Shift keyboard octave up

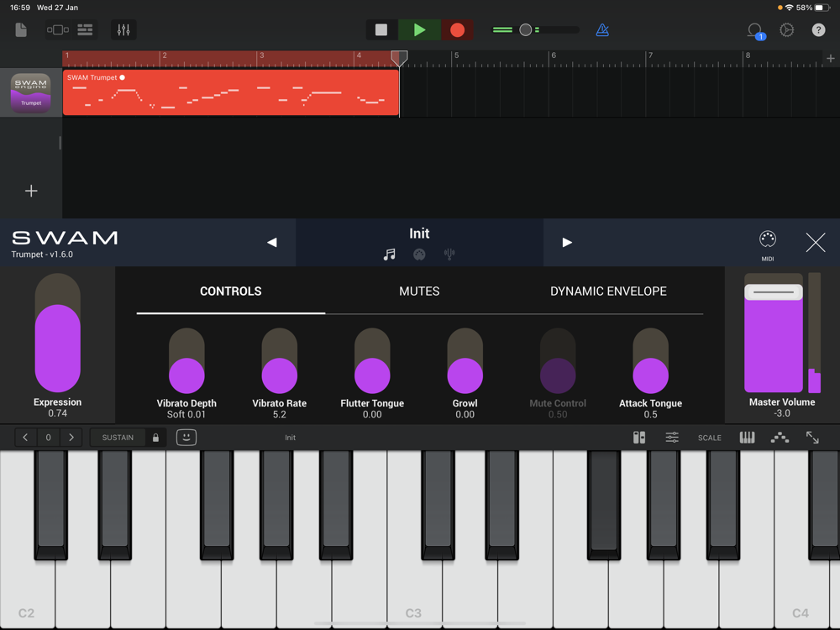click(x=71, y=438)
